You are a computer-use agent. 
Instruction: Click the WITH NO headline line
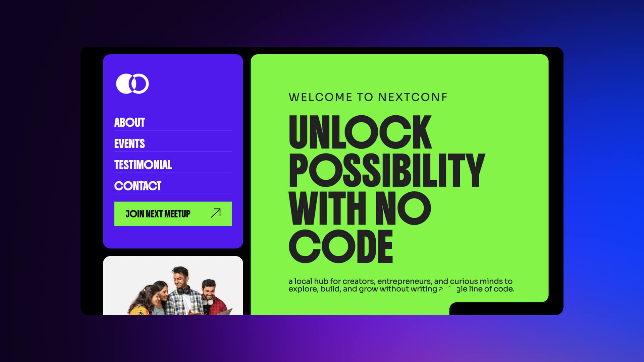(x=360, y=208)
